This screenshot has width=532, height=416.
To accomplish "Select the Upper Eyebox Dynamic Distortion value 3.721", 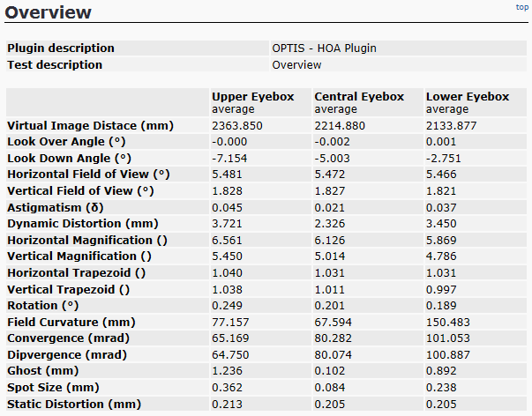I will click(228, 225).
